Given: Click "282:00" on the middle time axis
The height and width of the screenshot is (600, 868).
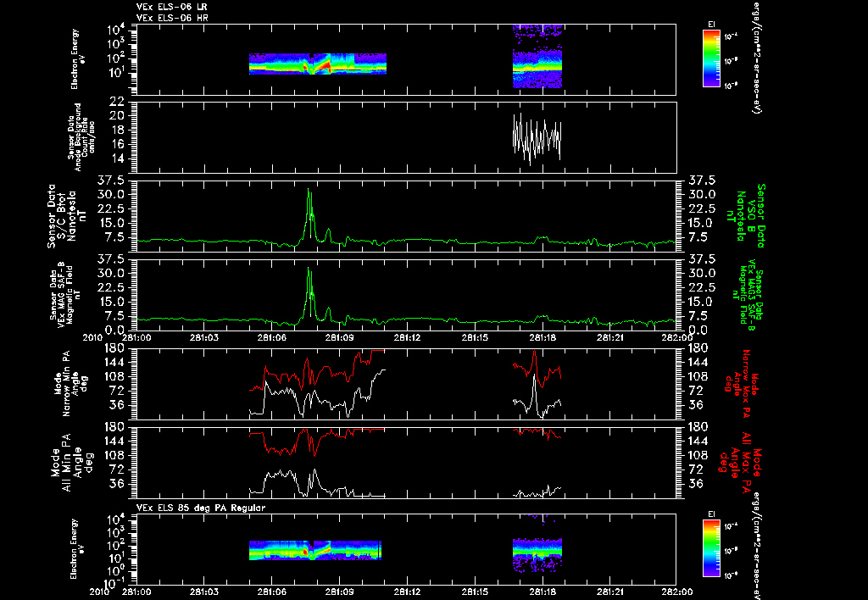Looking at the screenshot, I should [x=676, y=337].
